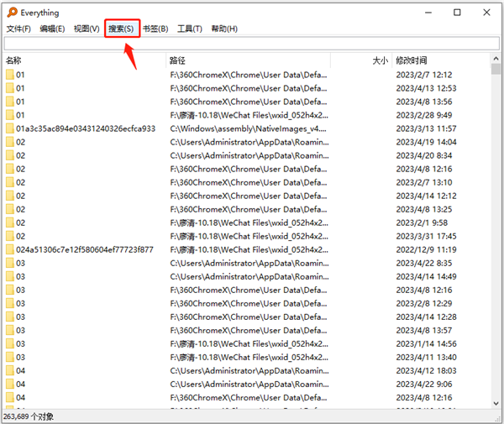Open the 编辑(E) menu
504x424 pixels.
52,29
